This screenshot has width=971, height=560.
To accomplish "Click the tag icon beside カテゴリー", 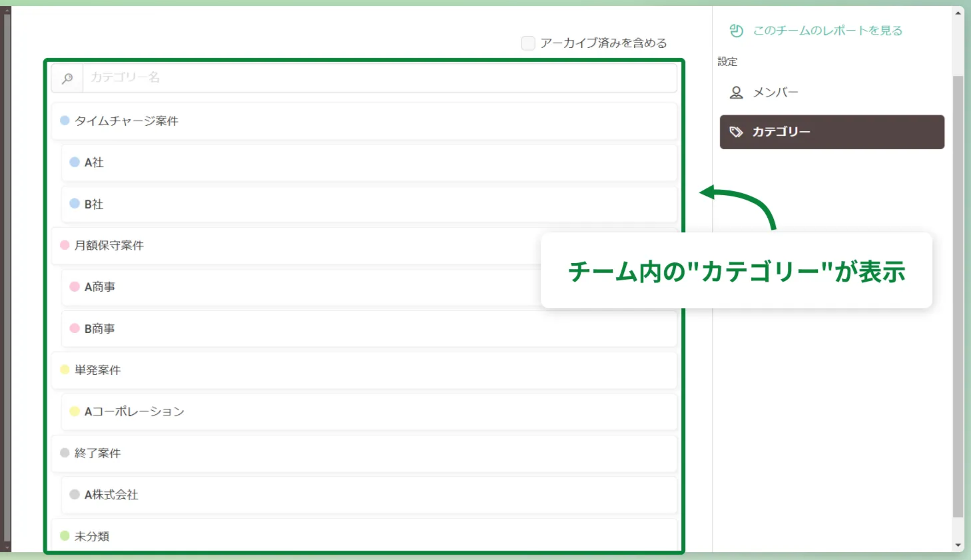I will [736, 132].
